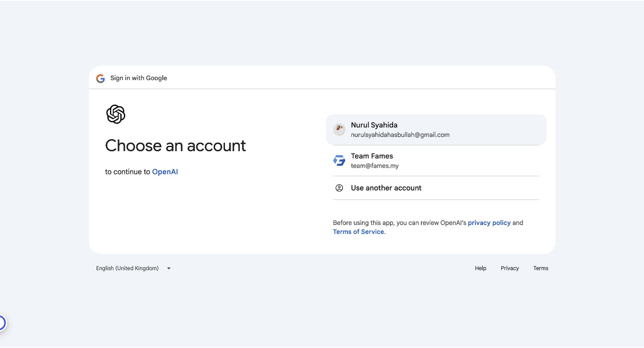Click the person icon for another account
The width and height of the screenshot is (644, 348).
339,188
